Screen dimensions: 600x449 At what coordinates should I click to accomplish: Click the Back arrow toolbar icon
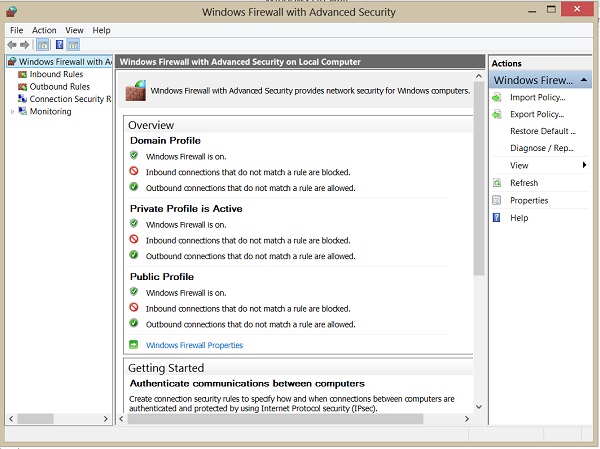click(x=12, y=45)
